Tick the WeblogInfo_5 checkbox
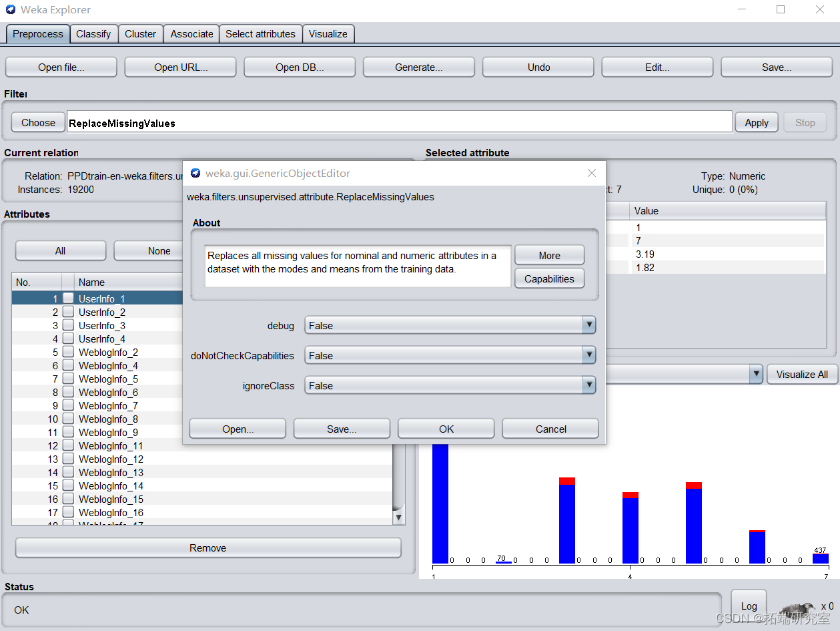 point(68,379)
